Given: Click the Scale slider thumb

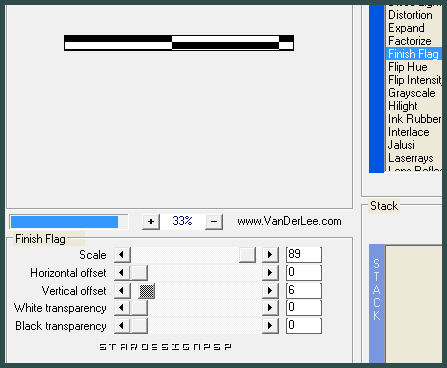Looking at the screenshot, I should (x=247, y=255).
